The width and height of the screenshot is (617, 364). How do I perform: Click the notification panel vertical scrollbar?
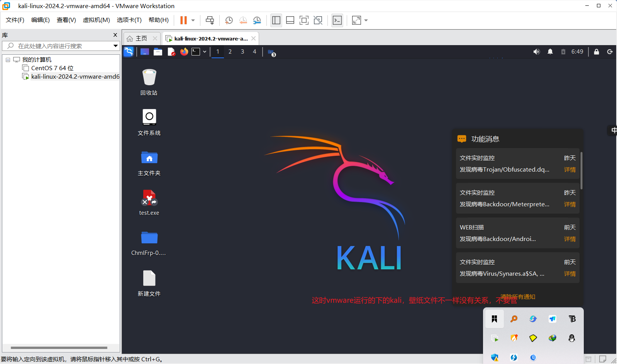tap(581, 170)
